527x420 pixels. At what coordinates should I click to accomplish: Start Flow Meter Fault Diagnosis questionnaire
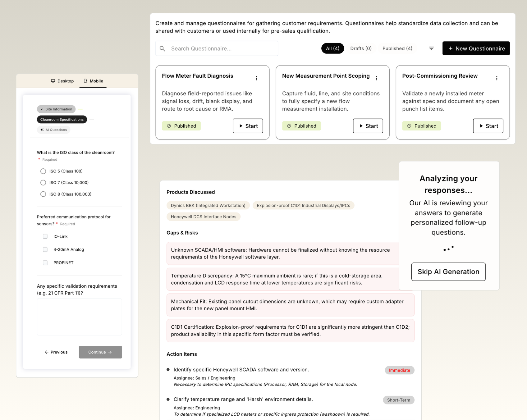pos(248,126)
